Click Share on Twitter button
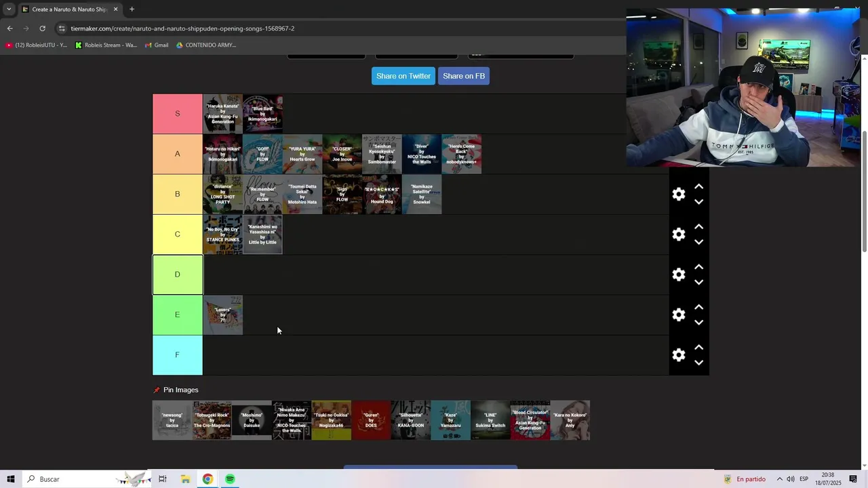This screenshot has width=868, height=488. click(x=403, y=76)
